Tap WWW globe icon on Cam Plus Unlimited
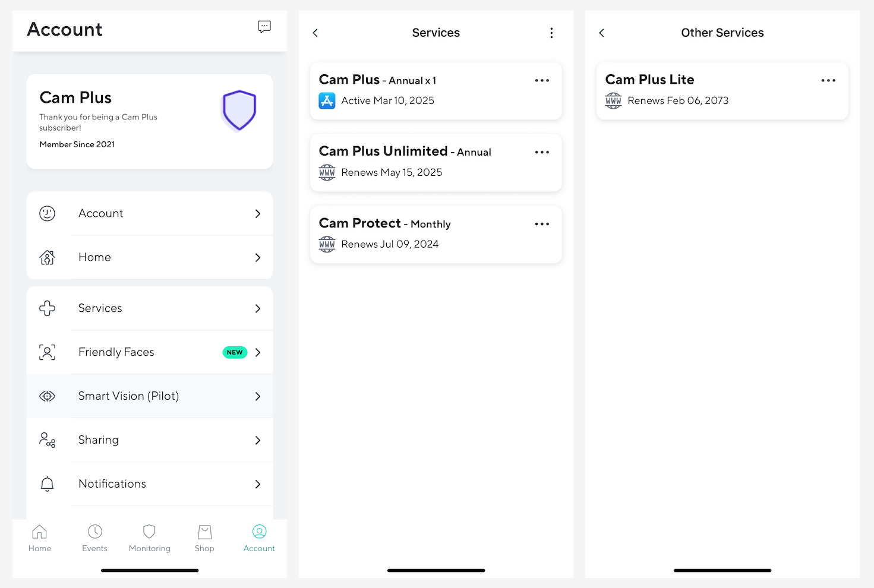This screenshot has width=874, height=588. click(327, 173)
